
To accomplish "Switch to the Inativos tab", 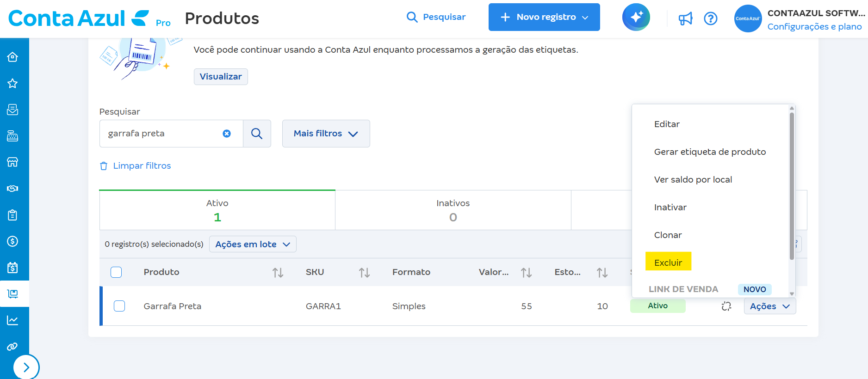I will [x=453, y=210].
